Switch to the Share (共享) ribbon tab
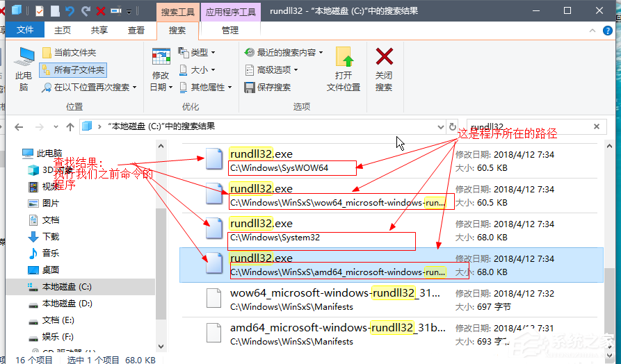 99,30
